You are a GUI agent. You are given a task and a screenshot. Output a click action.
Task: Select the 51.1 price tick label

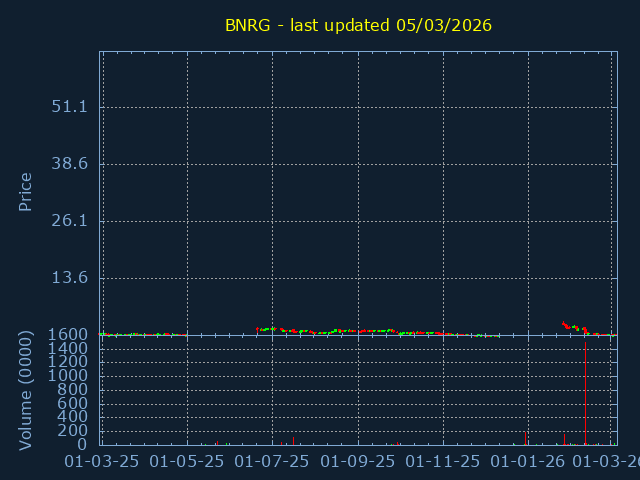click(70, 107)
